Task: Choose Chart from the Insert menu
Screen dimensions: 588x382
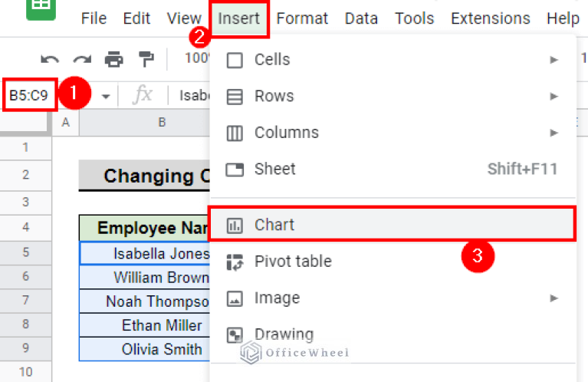Action: pyautogui.click(x=392, y=225)
